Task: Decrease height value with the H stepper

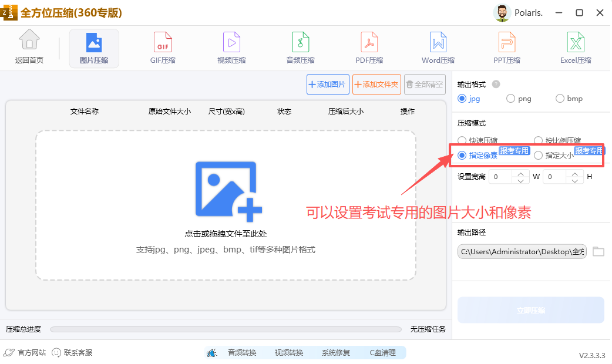Action: tap(574, 180)
